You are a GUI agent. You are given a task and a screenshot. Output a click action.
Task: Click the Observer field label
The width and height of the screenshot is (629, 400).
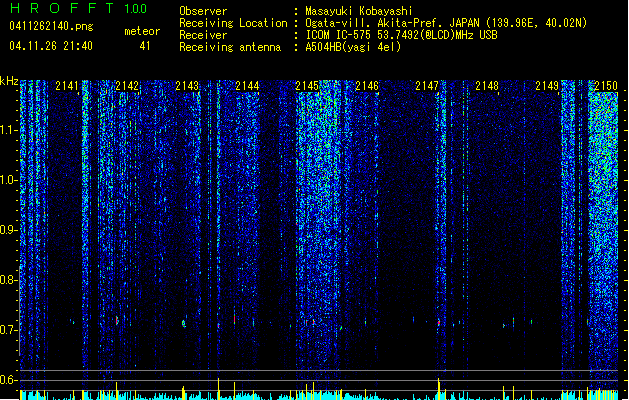click(203, 11)
